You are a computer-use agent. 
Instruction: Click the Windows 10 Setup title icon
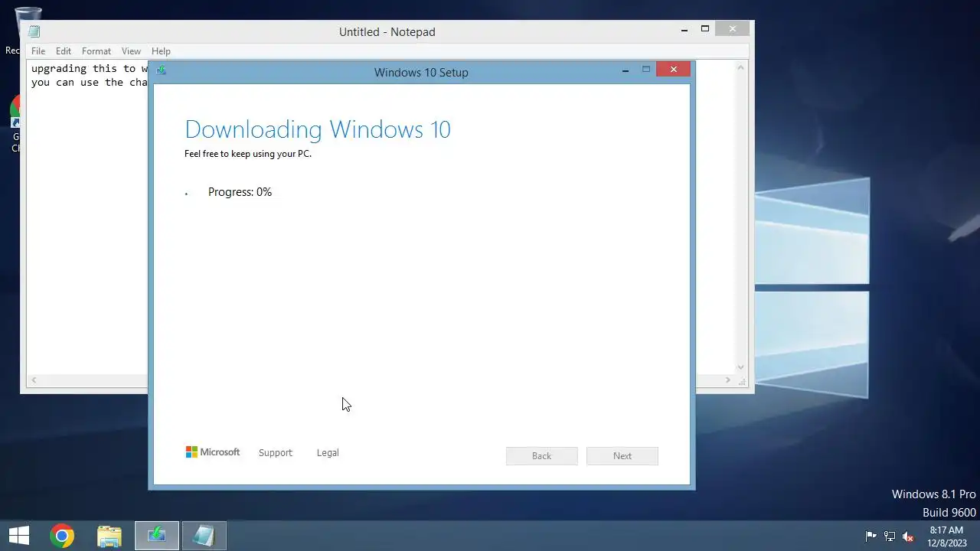coord(161,70)
